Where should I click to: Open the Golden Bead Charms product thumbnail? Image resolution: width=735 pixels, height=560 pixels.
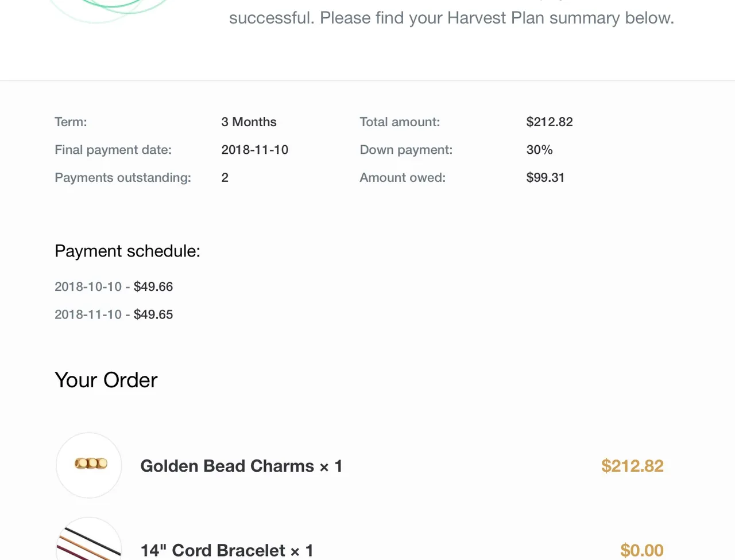pyautogui.click(x=89, y=465)
